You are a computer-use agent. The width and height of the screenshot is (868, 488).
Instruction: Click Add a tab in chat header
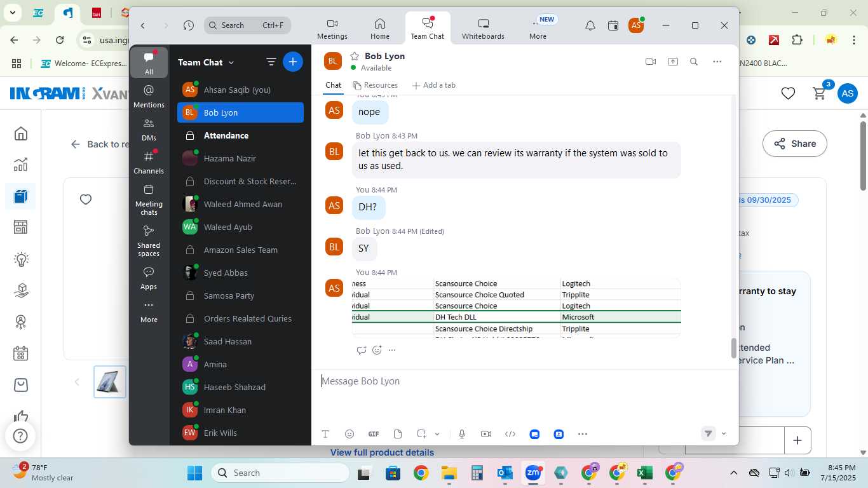(434, 85)
